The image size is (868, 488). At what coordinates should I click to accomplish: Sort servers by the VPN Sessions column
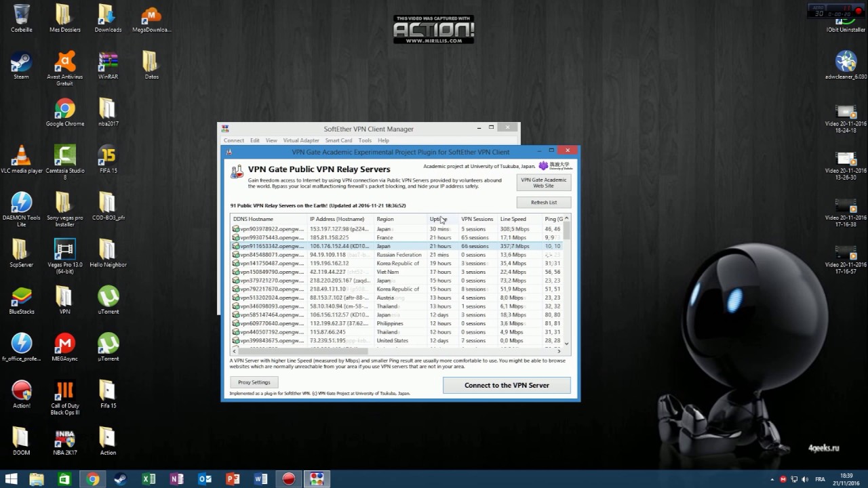click(x=478, y=219)
